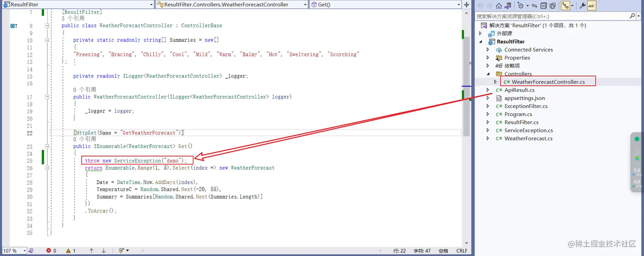
Task: Open Properties via the wrench icon
Action: pyautogui.click(x=583, y=6)
